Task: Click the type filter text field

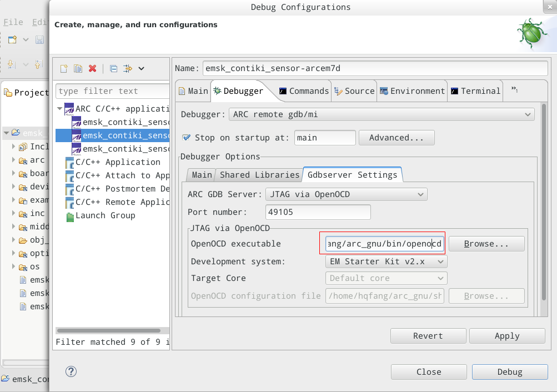Action: (x=112, y=91)
